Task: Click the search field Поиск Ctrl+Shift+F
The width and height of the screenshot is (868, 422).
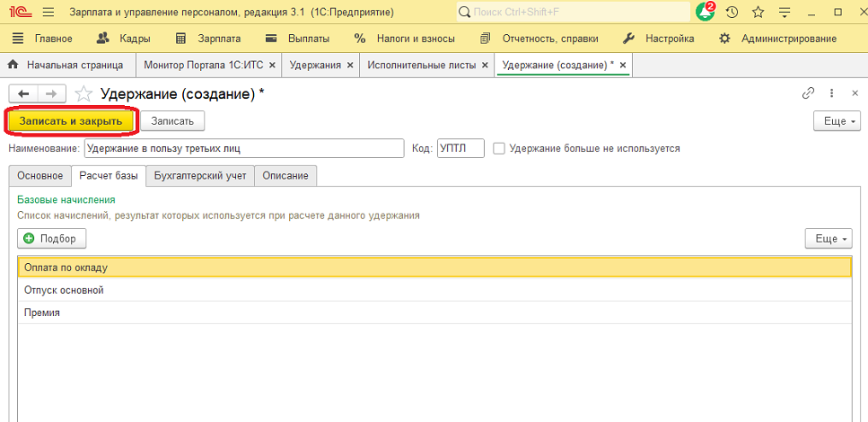Action: 574,12
